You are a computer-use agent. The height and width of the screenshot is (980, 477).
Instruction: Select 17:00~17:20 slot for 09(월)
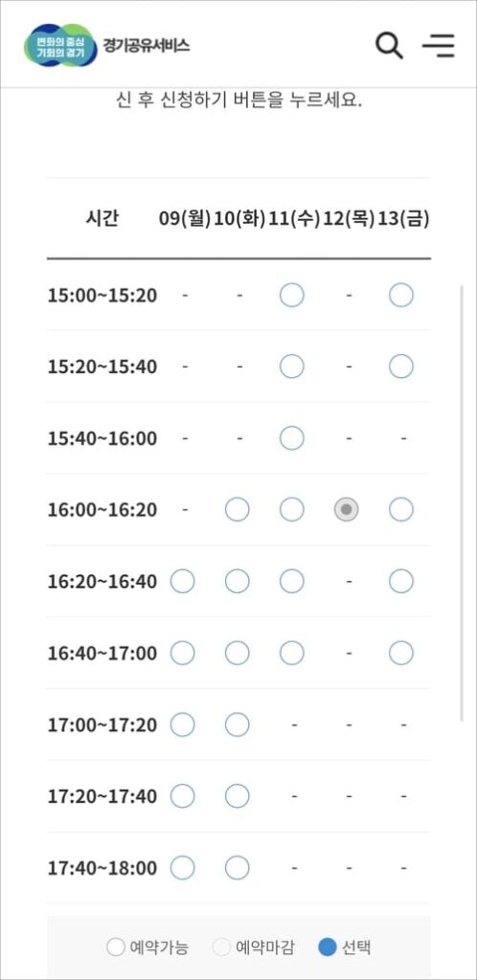(x=183, y=725)
